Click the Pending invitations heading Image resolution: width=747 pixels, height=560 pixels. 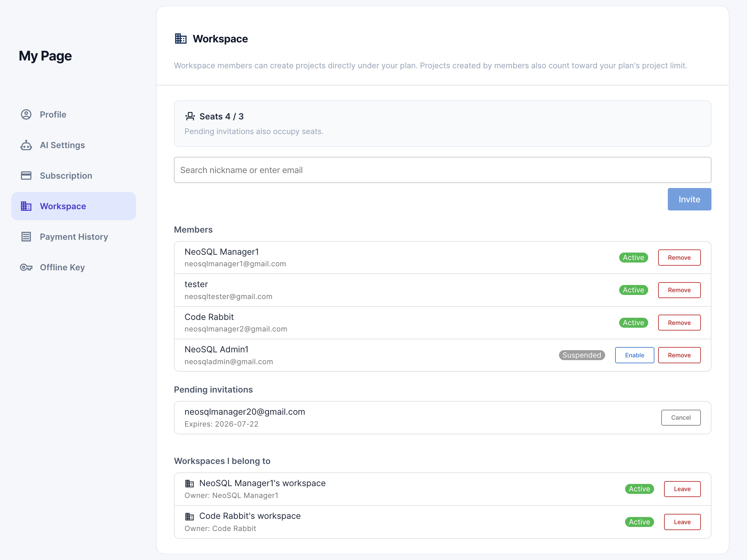213,390
